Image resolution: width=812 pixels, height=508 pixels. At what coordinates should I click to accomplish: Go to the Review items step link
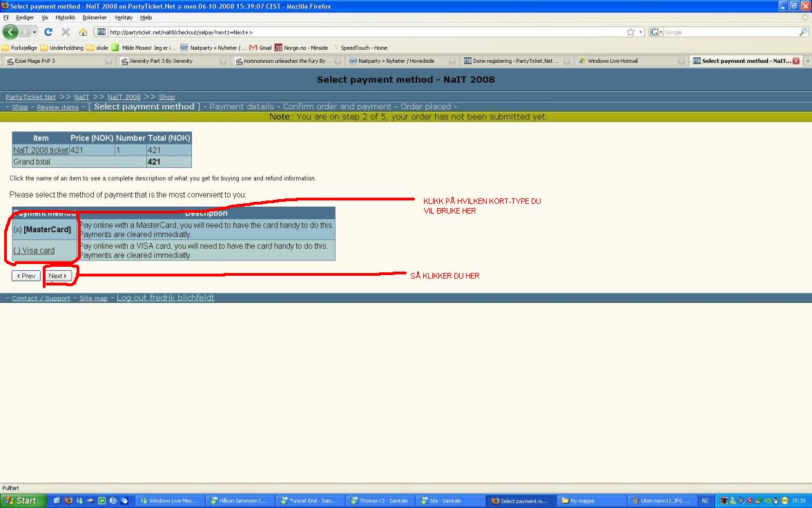[x=57, y=107]
